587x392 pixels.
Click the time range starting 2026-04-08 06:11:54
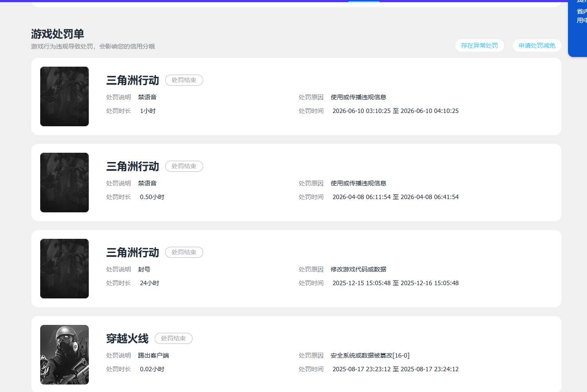tap(396, 197)
